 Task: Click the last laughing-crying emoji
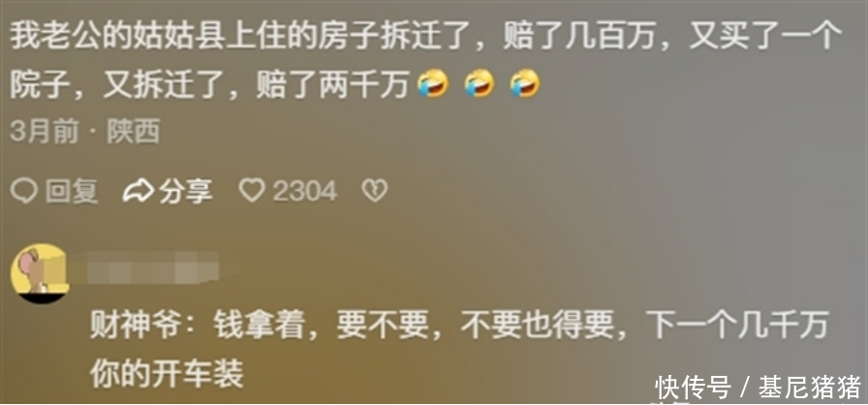point(525,83)
